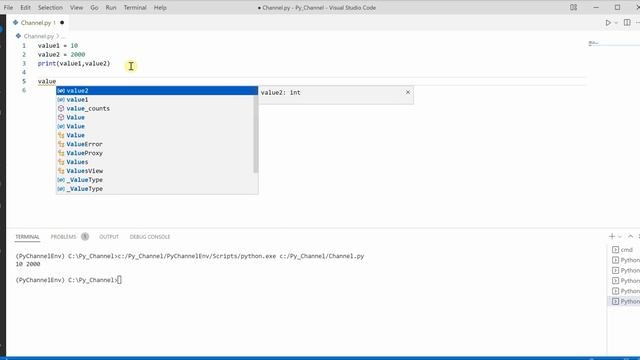Open the Edit menu
Image resolution: width=640 pixels, height=360 pixels.
[25, 7]
